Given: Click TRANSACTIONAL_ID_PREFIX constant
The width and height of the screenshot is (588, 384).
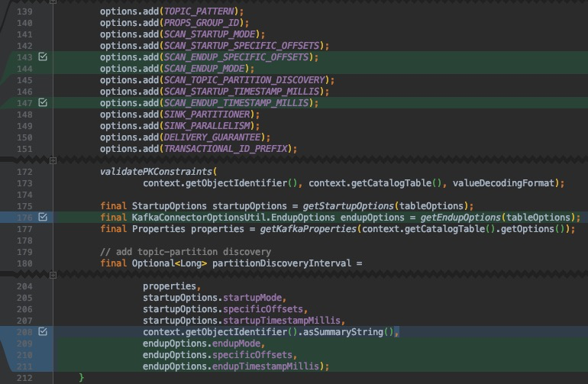Looking at the screenshot, I should (226, 149).
